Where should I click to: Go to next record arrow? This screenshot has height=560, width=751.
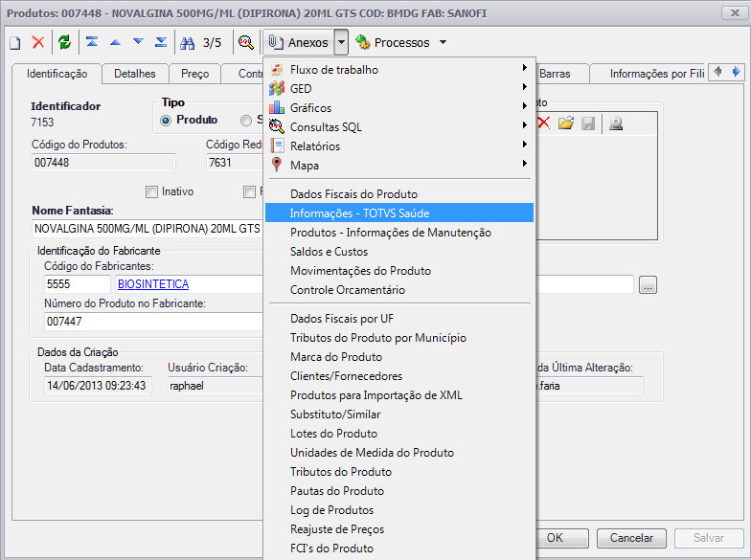tap(138, 42)
